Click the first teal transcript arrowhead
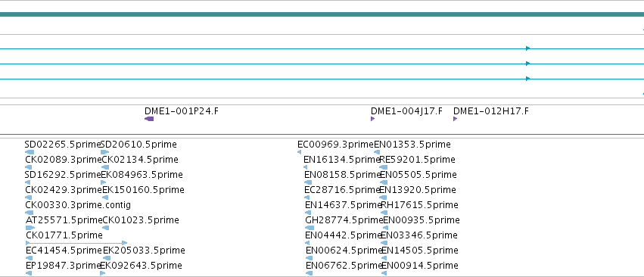The height and width of the screenshot is (277, 644). click(x=527, y=48)
